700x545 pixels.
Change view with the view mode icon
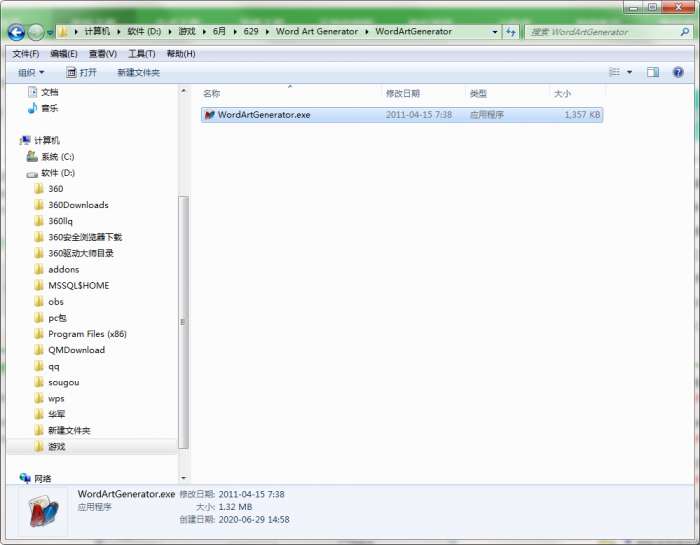point(615,72)
